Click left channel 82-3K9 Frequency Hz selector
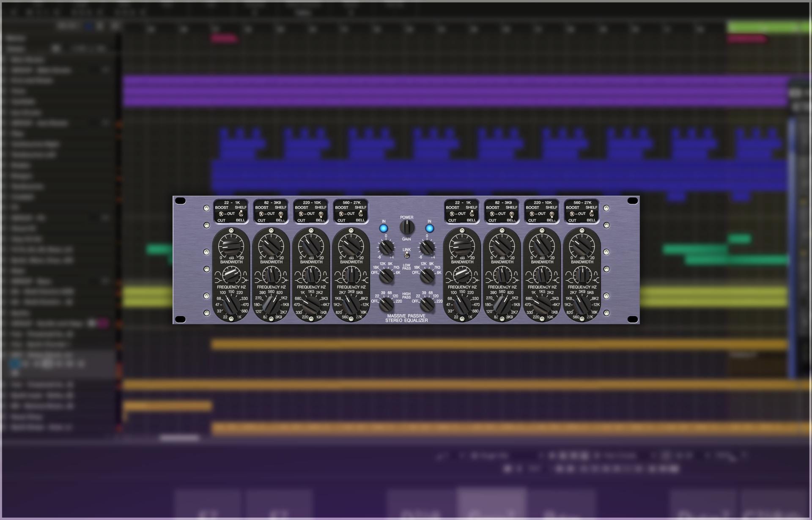The height and width of the screenshot is (520, 812). coord(271,304)
